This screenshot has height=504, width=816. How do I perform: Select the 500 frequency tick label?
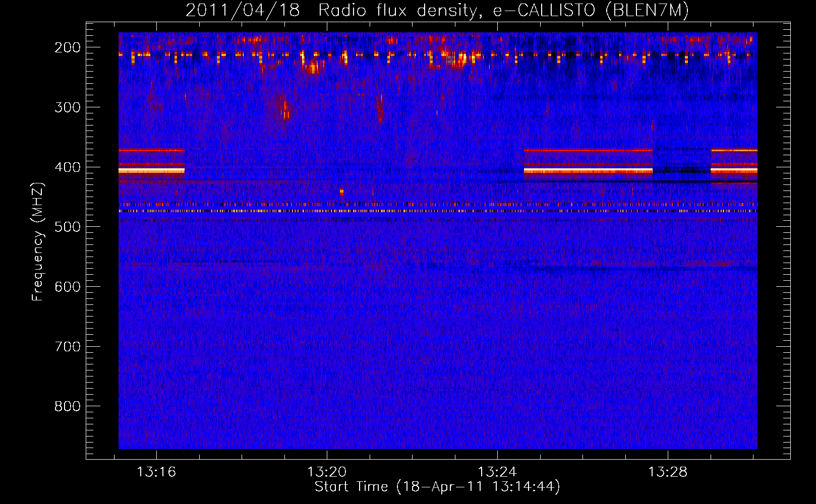68,227
